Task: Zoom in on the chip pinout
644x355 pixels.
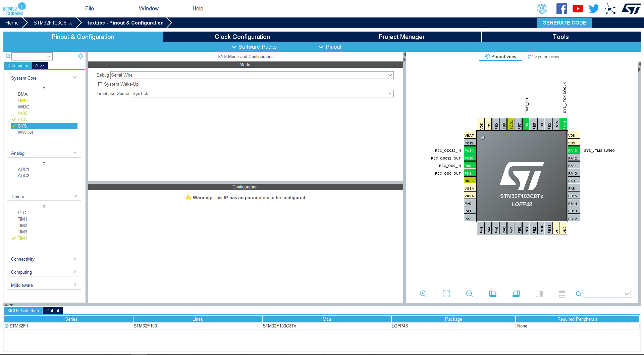Action: tap(423, 294)
